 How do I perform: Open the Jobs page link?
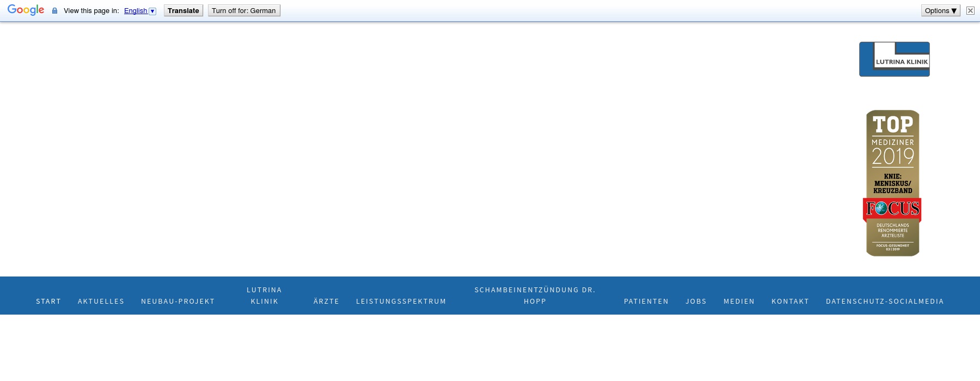[x=696, y=302]
